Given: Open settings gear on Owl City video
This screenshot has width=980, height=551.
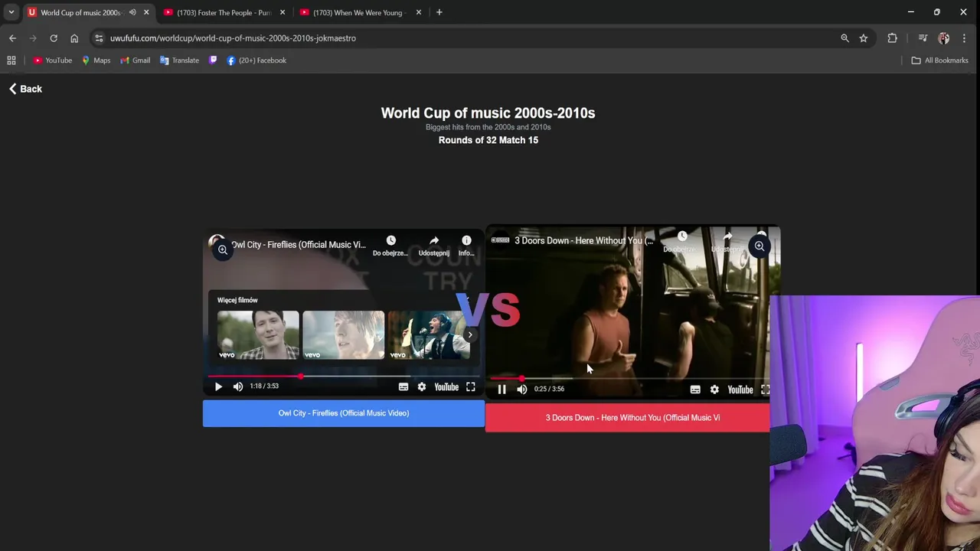Looking at the screenshot, I should click(x=422, y=387).
